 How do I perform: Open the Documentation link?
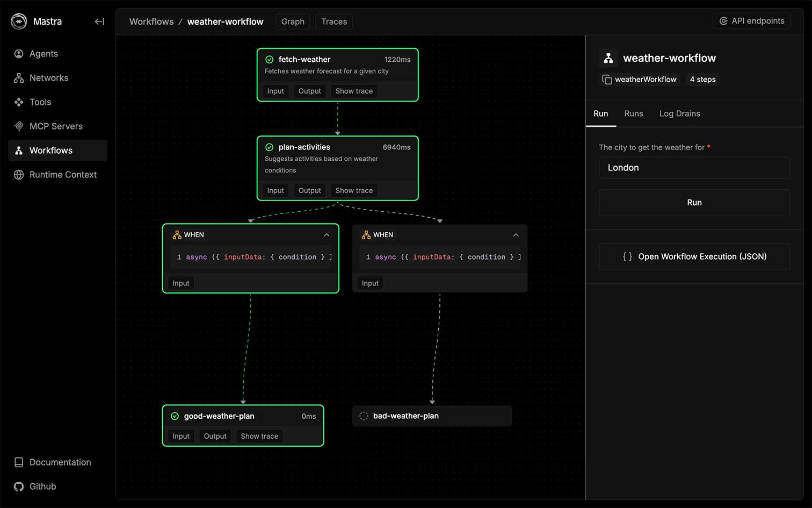tap(57, 462)
